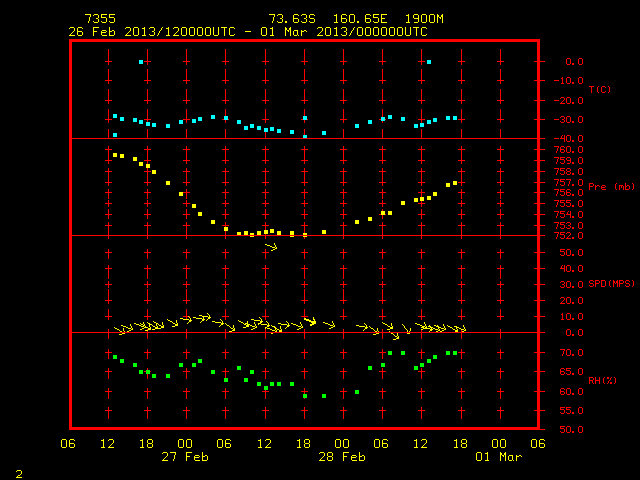Click the page number 2 at bottom left
The image size is (640, 480).
(19, 474)
